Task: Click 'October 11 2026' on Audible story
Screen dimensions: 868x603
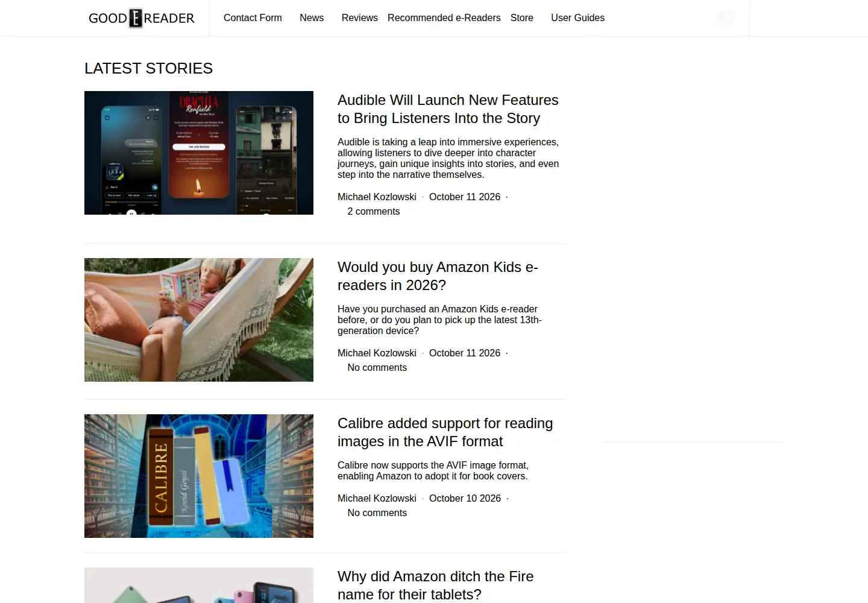Action: tap(465, 197)
